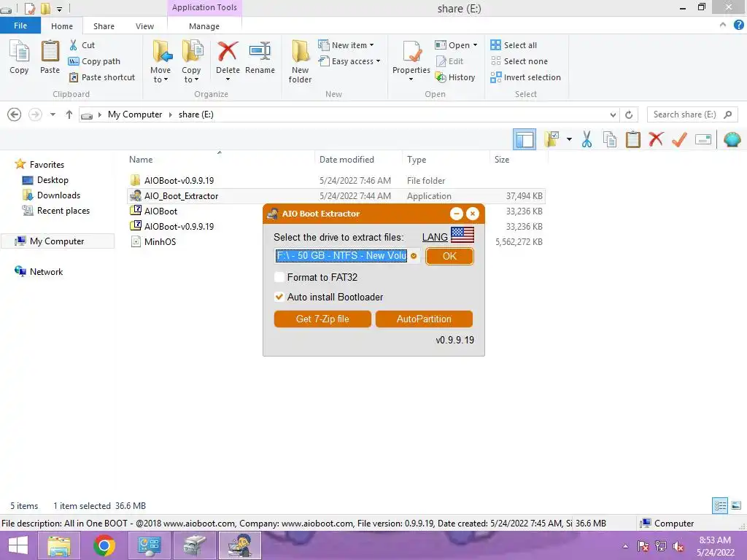Click the taskbar volume muted icon

[678, 546]
